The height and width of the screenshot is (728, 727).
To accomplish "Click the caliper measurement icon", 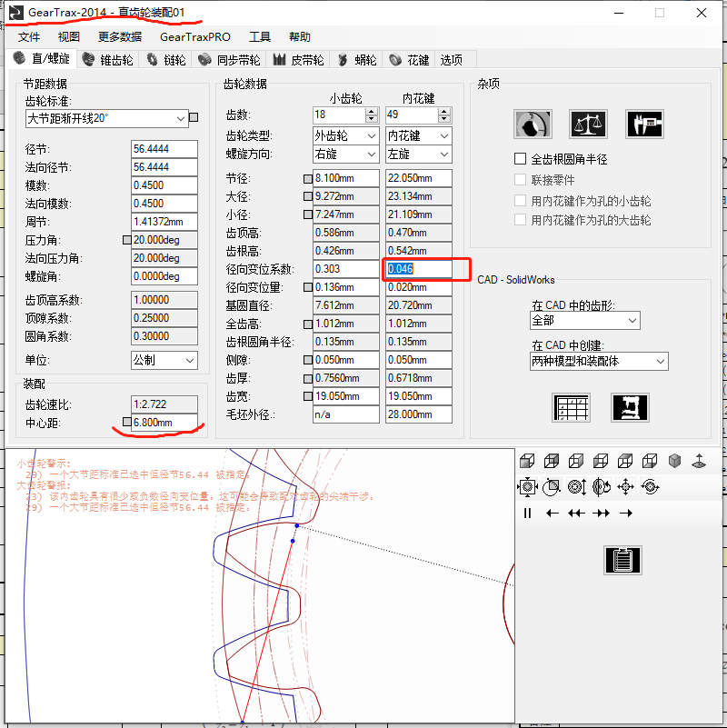I will (x=645, y=124).
